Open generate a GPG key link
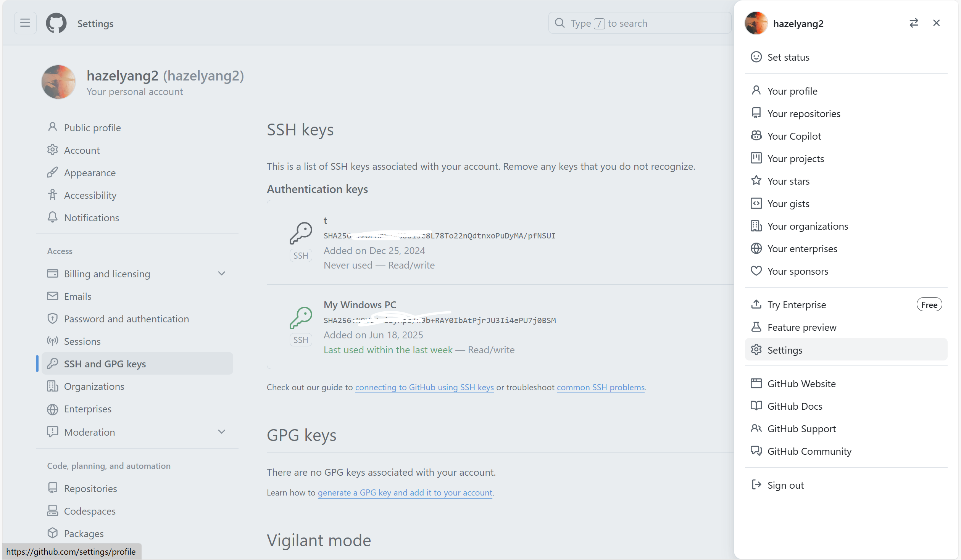 click(405, 492)
